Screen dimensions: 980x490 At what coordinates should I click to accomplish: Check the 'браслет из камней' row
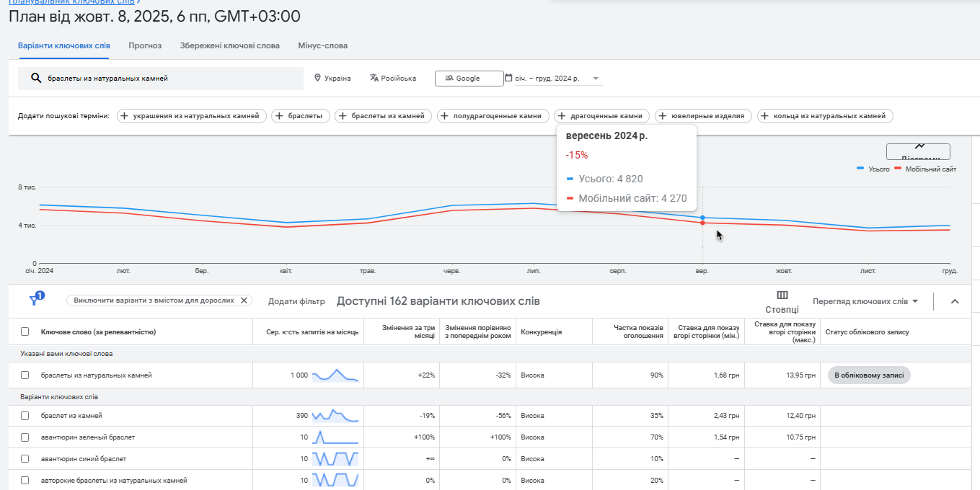[25, 416]
